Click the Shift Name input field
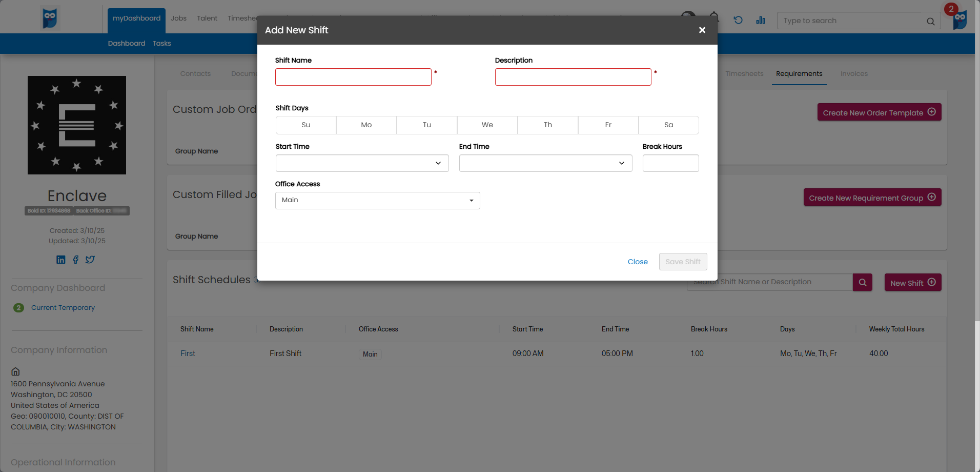 coord(353,77)
